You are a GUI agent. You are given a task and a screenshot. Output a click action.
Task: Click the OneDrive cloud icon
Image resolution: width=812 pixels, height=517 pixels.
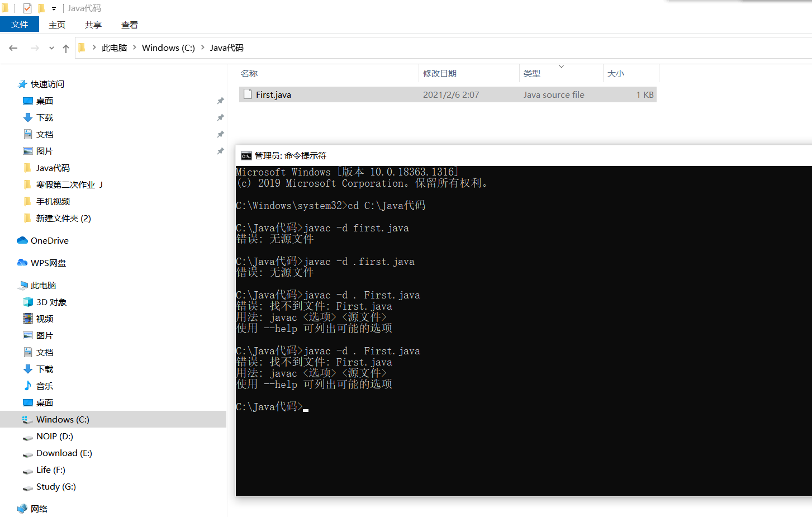tap(22, 240)
